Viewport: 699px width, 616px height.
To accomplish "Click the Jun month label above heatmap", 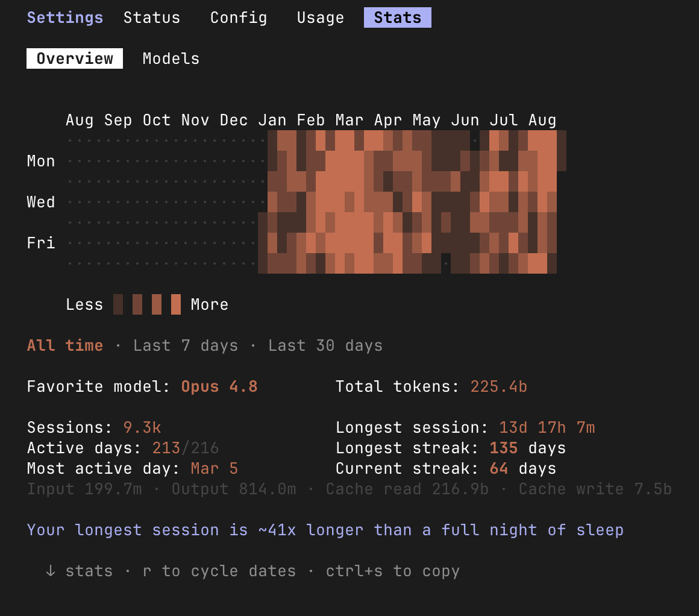I will [465, 120].
